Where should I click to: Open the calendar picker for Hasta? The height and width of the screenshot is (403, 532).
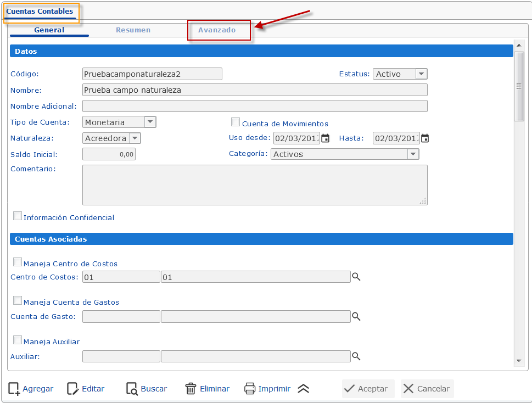(x=425, y=138)
